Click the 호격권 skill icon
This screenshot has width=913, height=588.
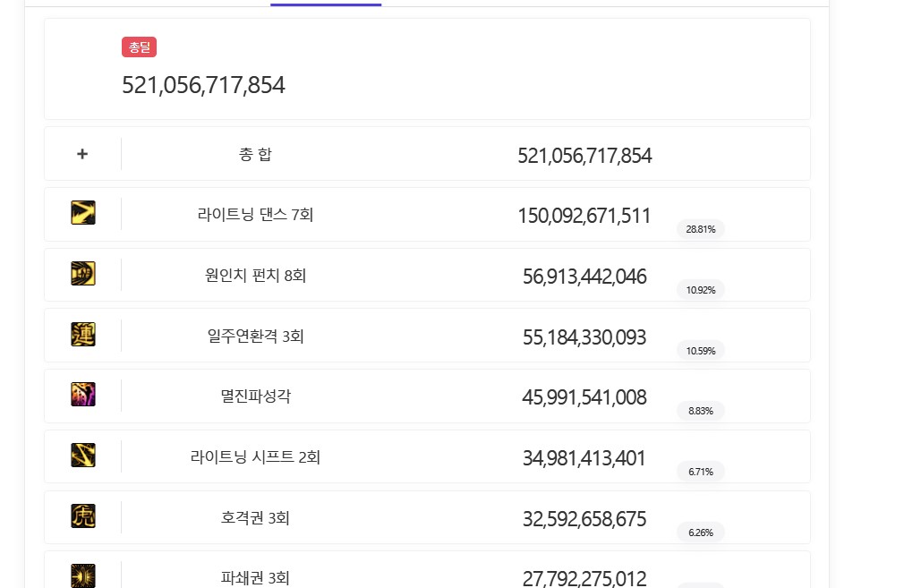click(x=83, y=516)
